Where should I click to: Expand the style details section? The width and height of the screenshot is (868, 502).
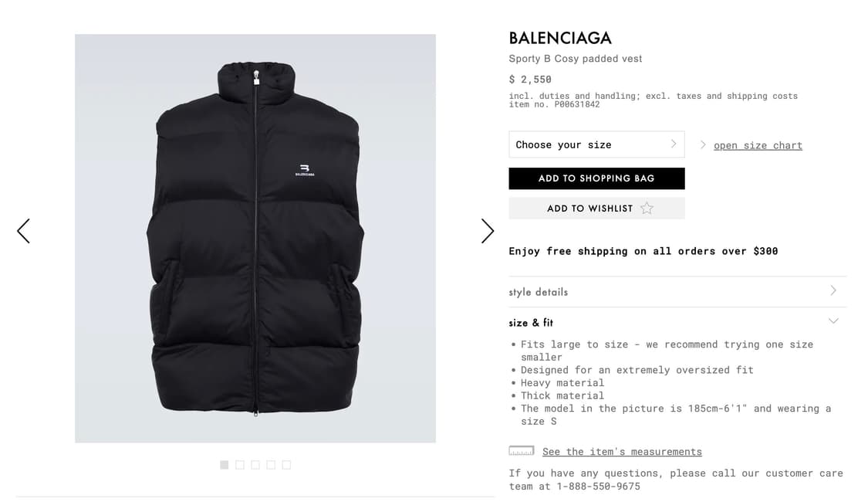677,291
